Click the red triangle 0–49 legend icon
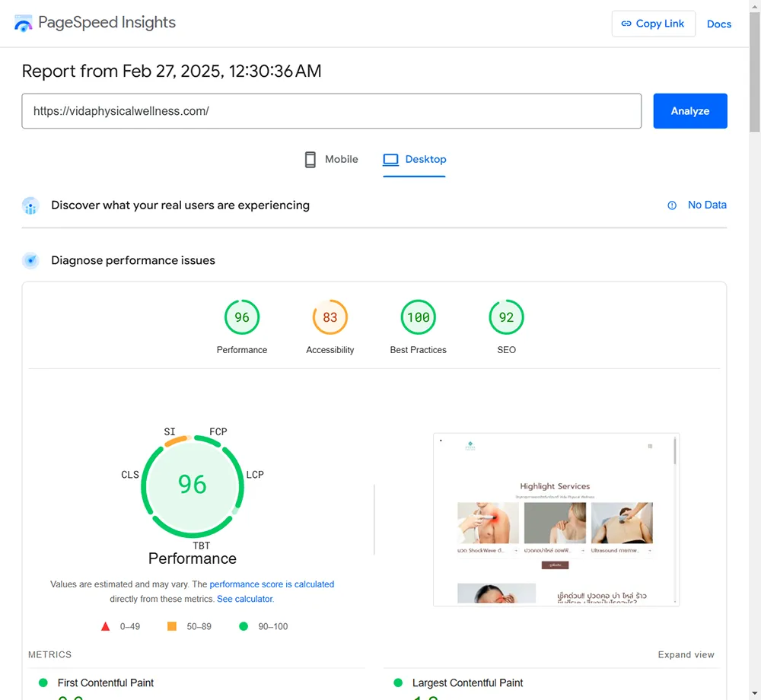761x700 pixels. [105, 626]
